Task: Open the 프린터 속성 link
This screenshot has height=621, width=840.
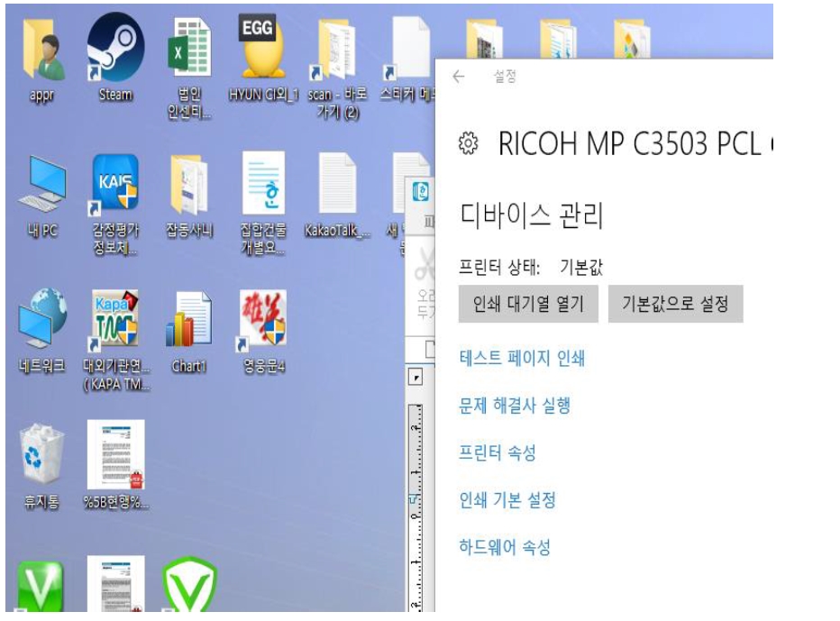Action: (498, 452)
